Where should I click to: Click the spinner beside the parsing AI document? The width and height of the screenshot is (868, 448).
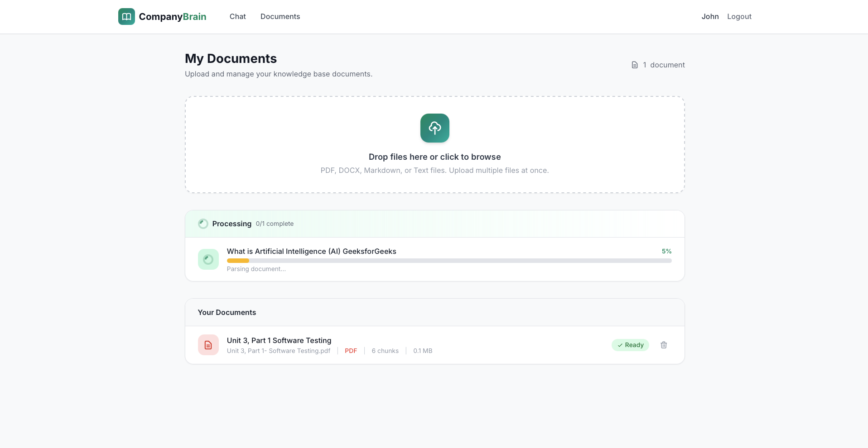coord(208,259)
